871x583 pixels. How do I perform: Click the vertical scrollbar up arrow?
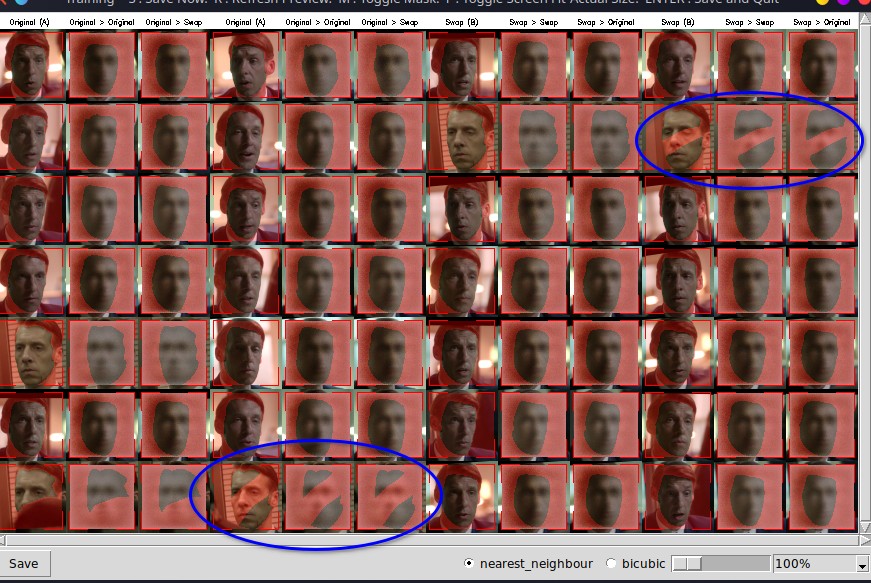click(865, 19)
